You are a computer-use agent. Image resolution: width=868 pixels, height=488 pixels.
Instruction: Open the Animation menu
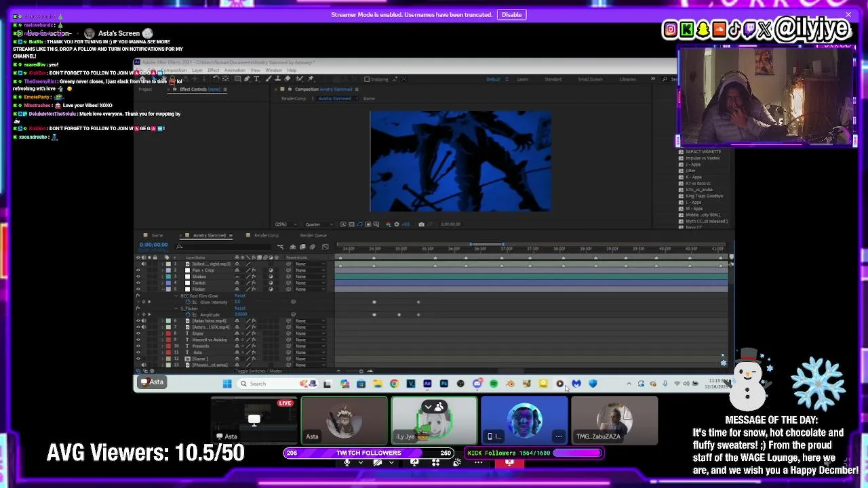[x=235, y=70]
